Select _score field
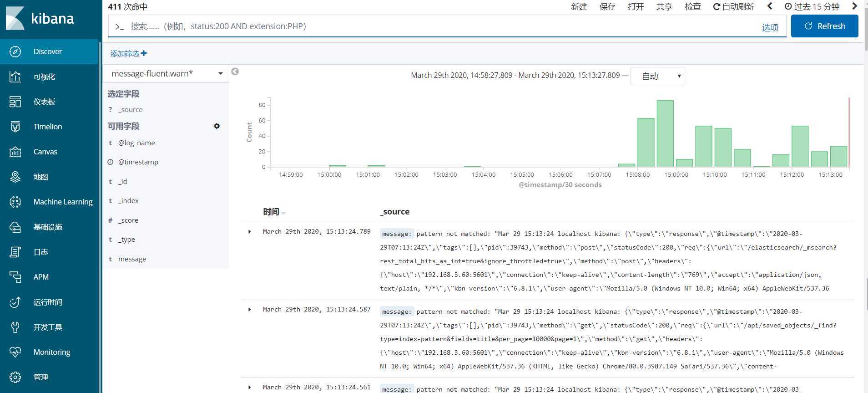This screenshot has height=393, width=868. tap(128, 220)
